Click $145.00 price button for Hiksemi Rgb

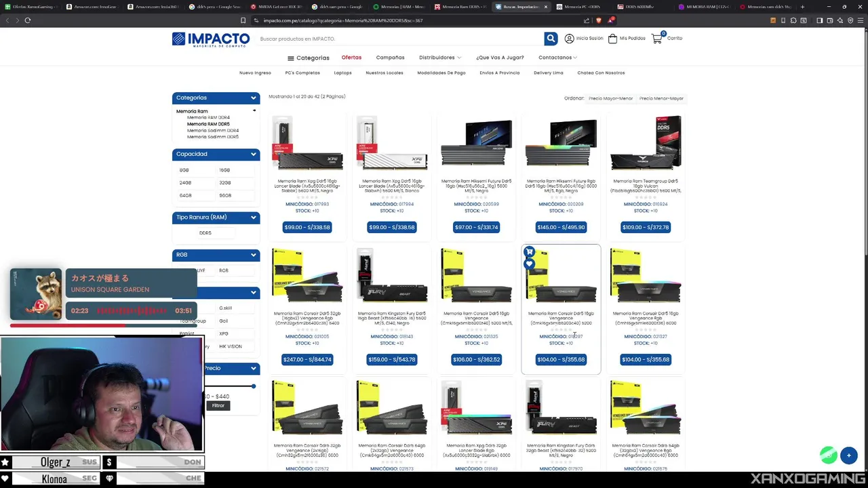(561, 227)
